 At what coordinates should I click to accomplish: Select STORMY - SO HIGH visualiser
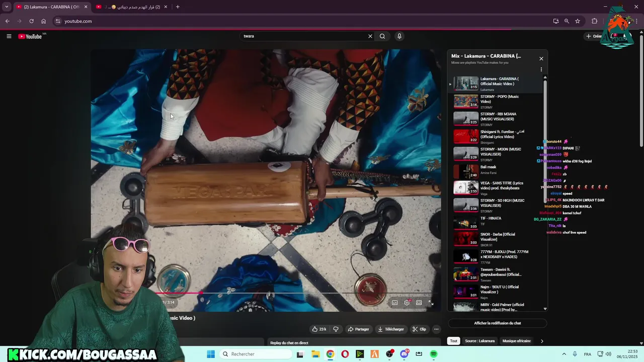[495, 205]
